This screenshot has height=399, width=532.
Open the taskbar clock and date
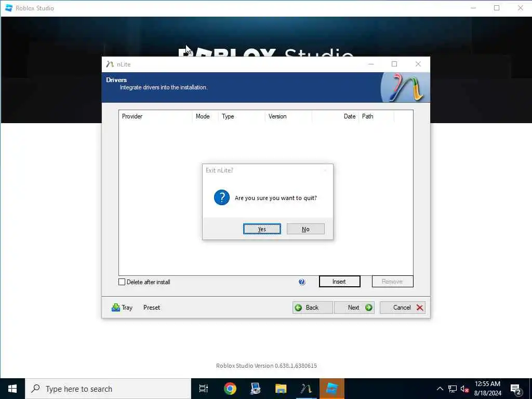pos(487,389)
